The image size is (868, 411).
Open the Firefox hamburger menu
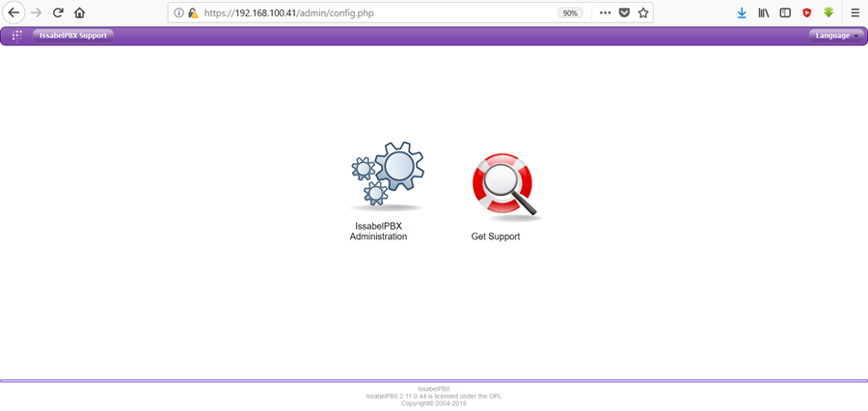(x=854, y=13)
